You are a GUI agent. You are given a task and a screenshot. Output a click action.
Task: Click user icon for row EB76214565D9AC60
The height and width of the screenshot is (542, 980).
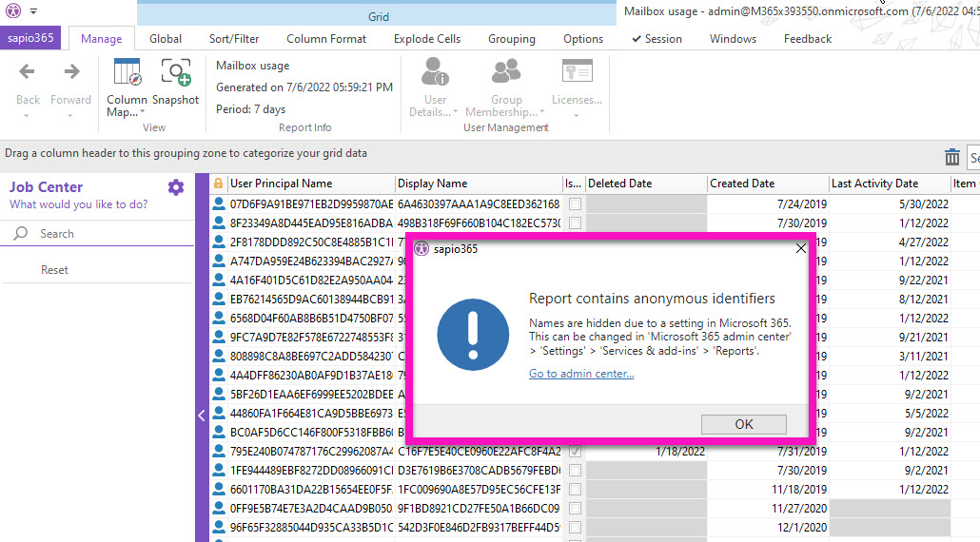click(x=219, y=300)
